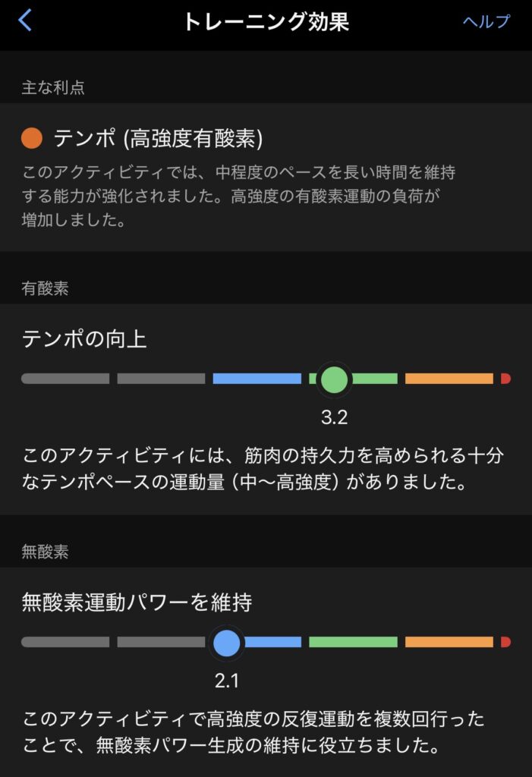Click the blue anaerobic slider knob
Image resolution: width=532 pixels, height=777 pixels.
[226, 643]
